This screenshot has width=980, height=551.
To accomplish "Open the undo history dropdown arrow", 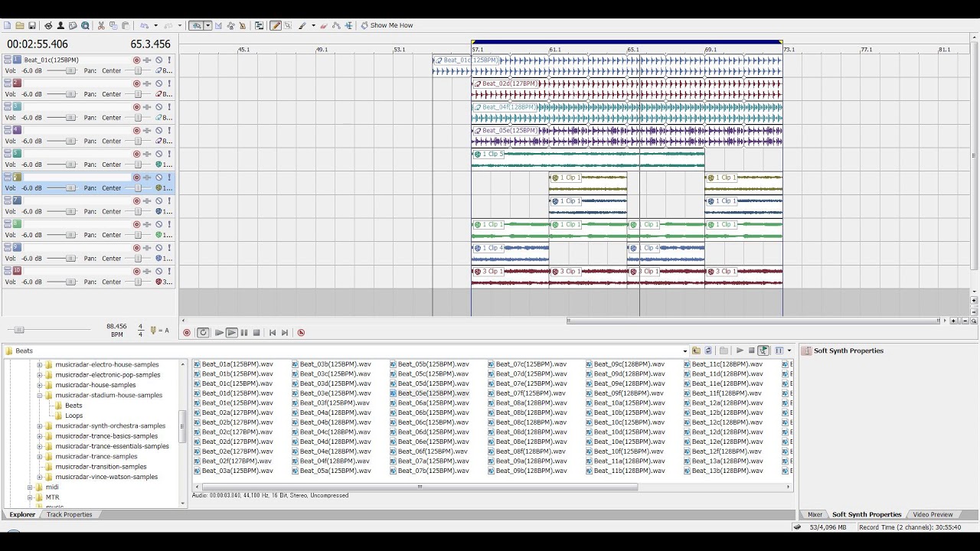I will 155,25.
